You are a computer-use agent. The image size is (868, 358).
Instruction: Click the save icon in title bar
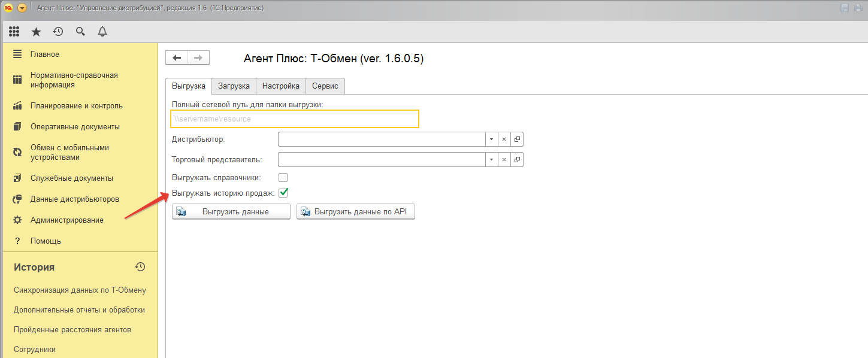click(x=845, y=8)
